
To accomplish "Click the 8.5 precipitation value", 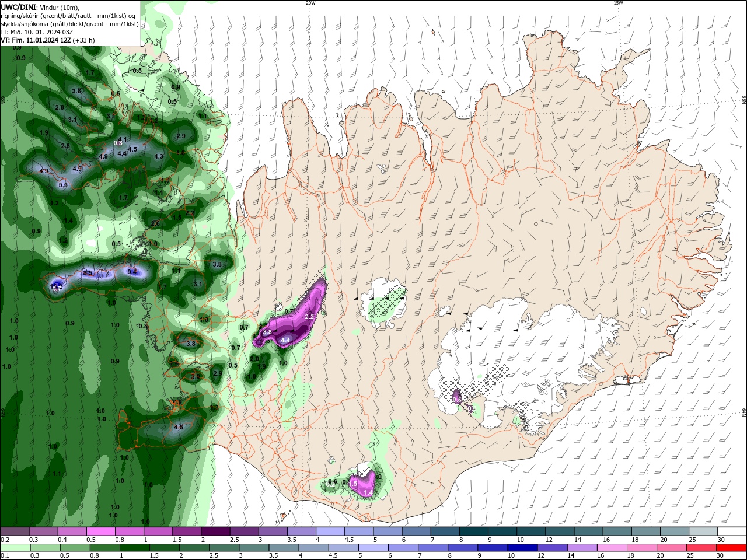I will (x=88, y=272).
